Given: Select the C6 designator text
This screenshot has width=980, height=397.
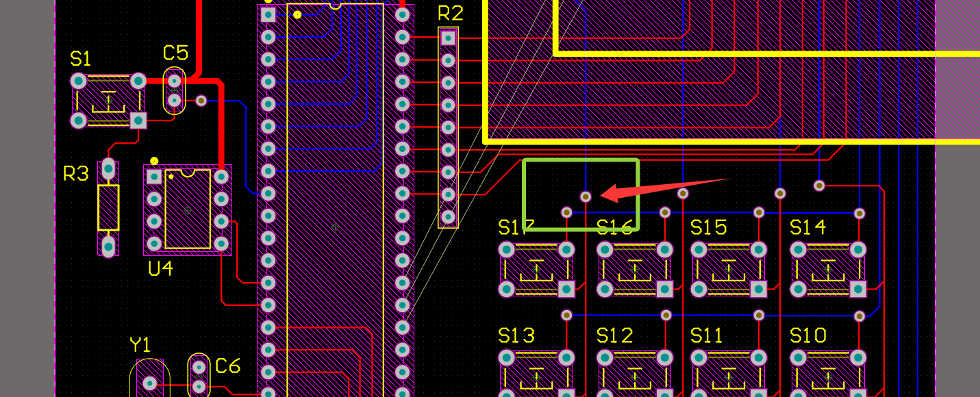Looking at the screenshot, I should pos(228,366).
